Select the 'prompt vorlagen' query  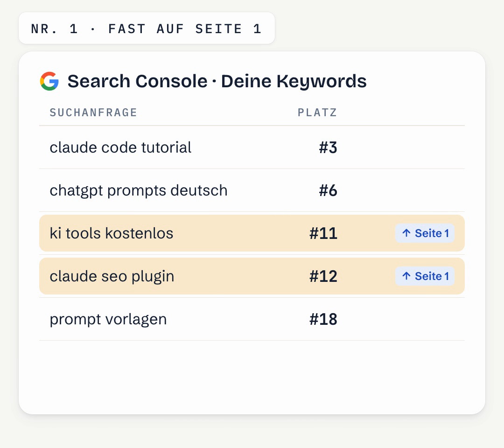(x=108, y=320)
